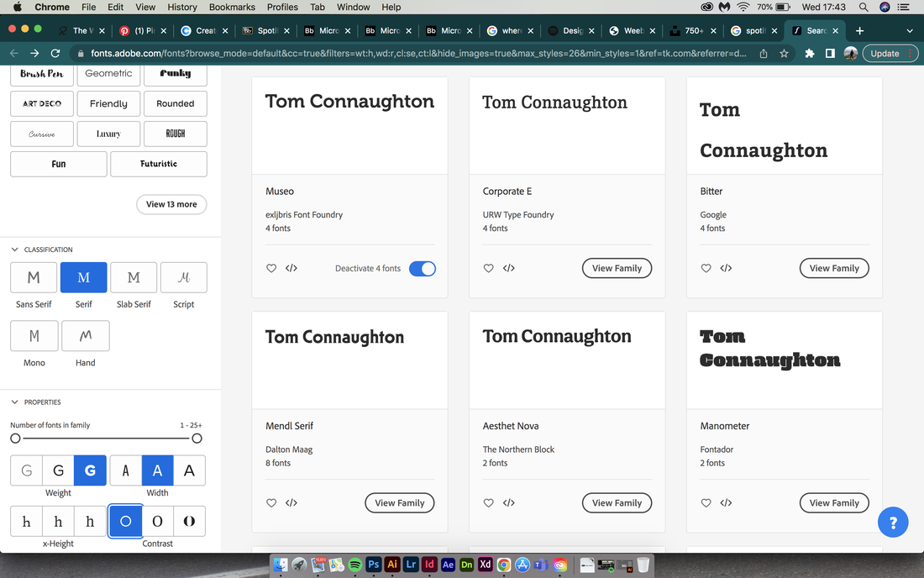Open a new browser tab
The height and width of the screenshot is (578, 924).
(860, 30)
